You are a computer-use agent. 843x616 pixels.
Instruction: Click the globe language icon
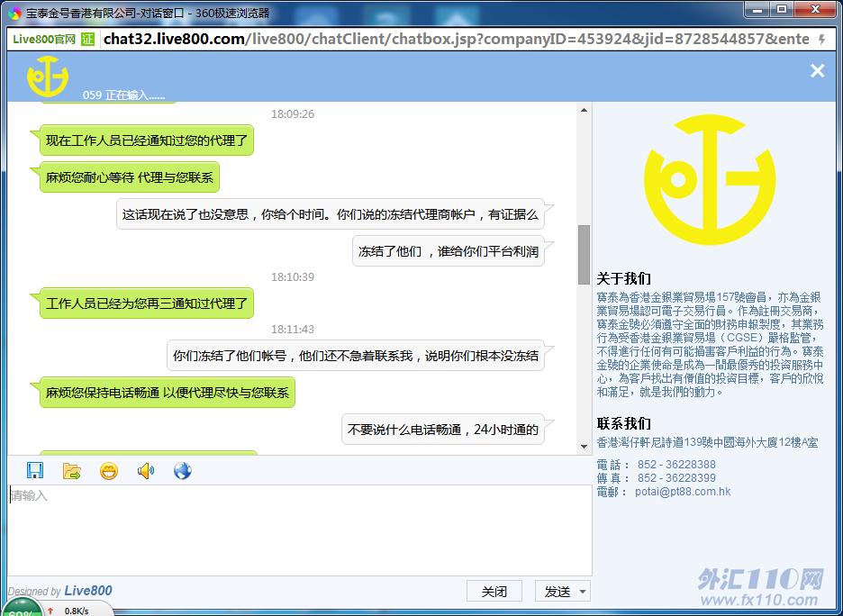183,471
